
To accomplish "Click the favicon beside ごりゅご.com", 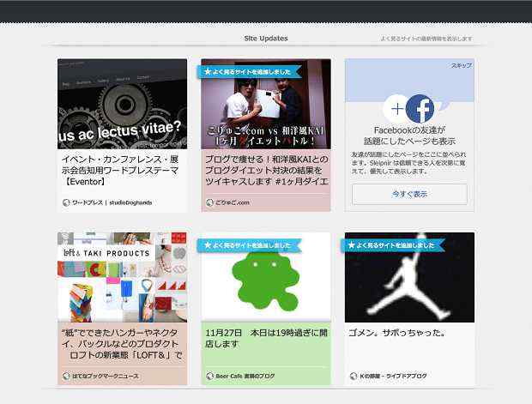I will coord(209,202).
